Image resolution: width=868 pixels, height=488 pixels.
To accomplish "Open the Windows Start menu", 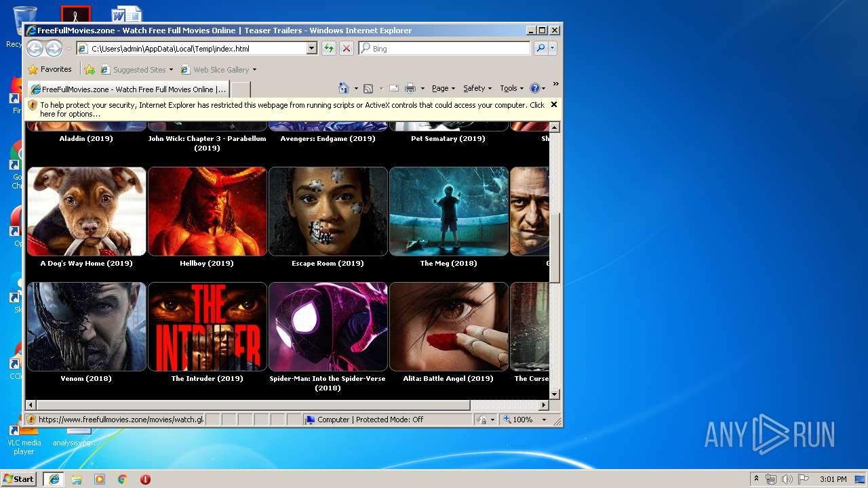I will point(19,479).
